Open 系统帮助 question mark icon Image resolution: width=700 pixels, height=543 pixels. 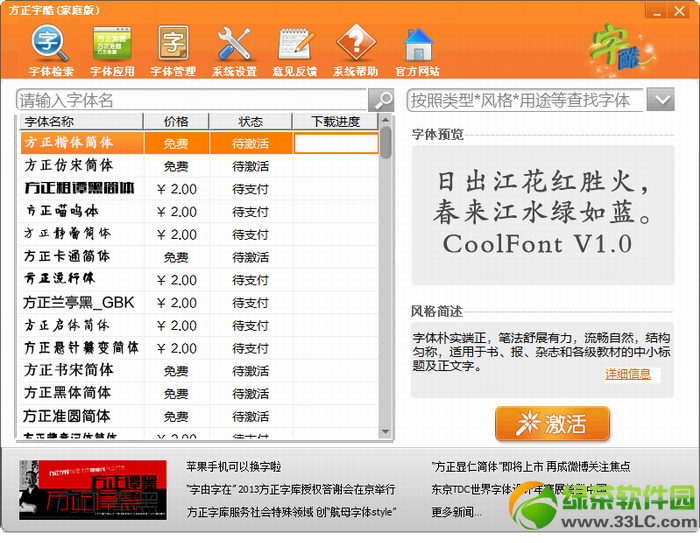click(x=355, y=50)
